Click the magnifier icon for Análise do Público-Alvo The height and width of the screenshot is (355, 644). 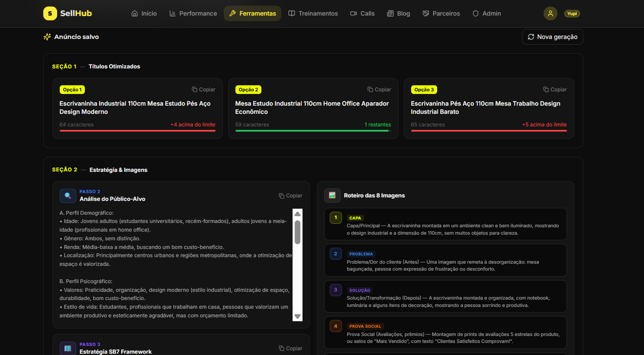click(68, 196)
